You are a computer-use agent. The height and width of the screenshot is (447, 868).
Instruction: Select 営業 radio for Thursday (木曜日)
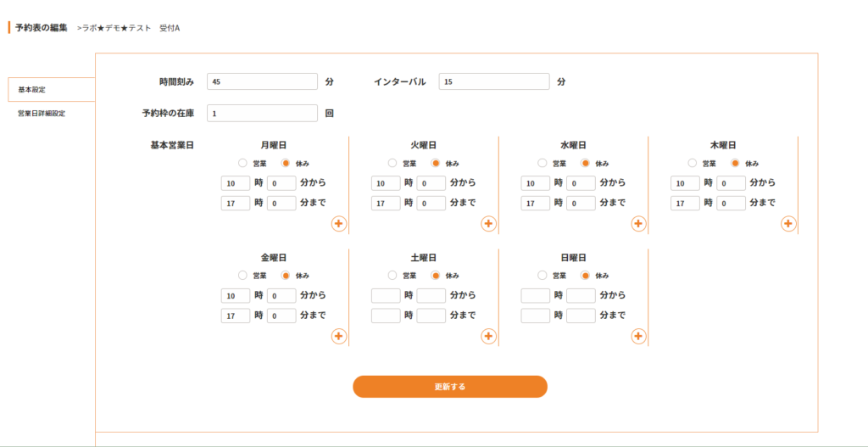(693, 163)
